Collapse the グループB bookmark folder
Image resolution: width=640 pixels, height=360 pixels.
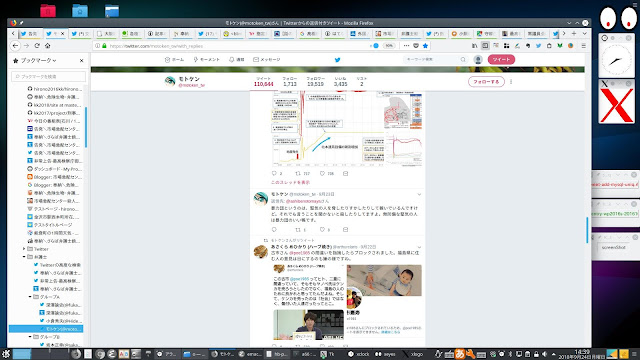(30, 337)
